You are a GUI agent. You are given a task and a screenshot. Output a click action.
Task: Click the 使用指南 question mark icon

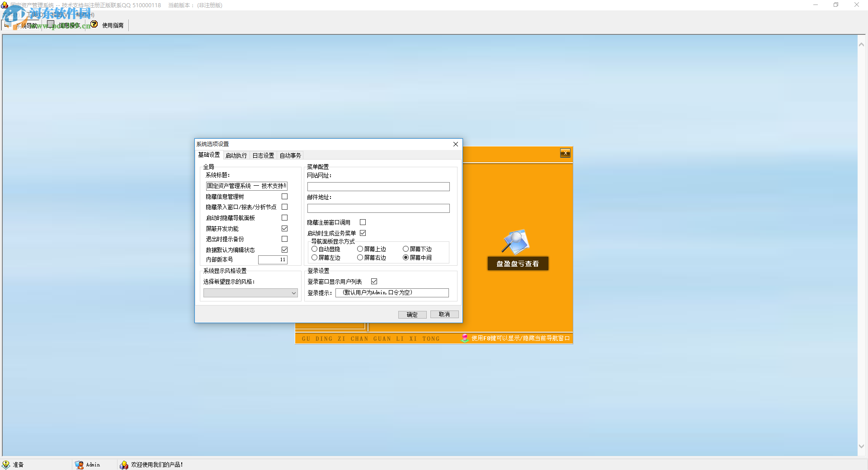click(x=94, y=24)
